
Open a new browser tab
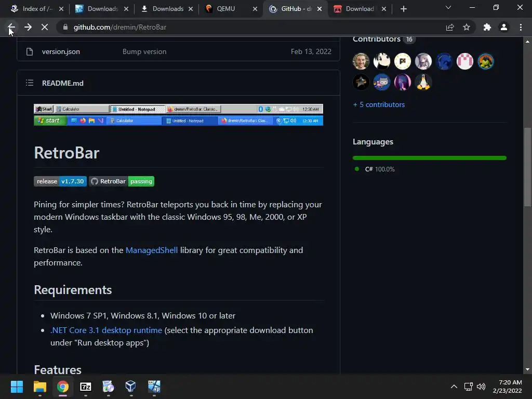coord(403,9)
